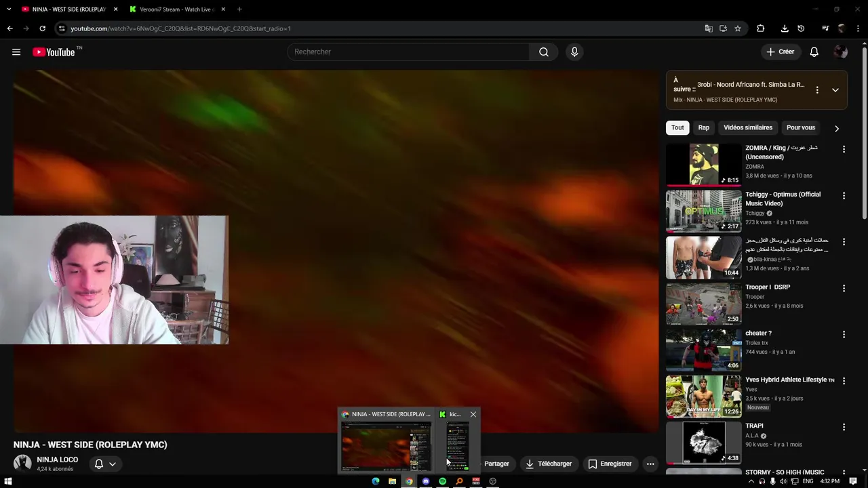Open options menu for Trooper I DSRP
The image size is (868, 488).
pyautogui.click(x=844, y=288)
